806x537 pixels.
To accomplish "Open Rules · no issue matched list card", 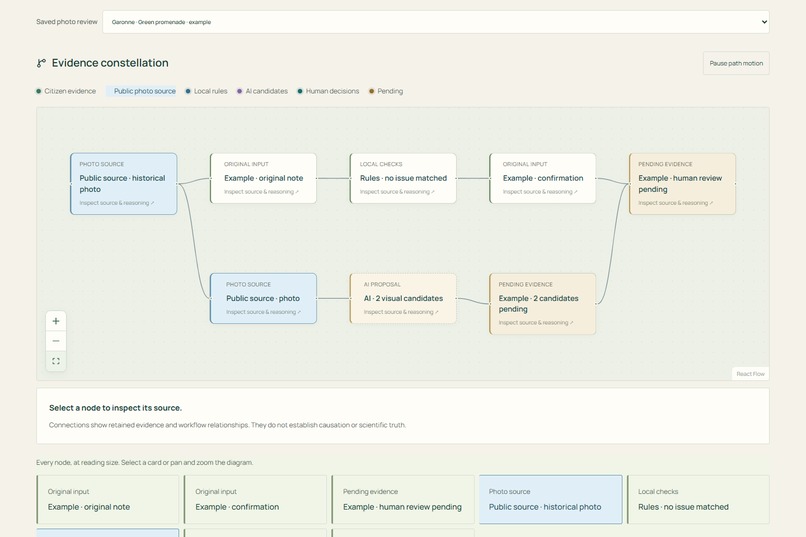I will click(x=698, y=499).
